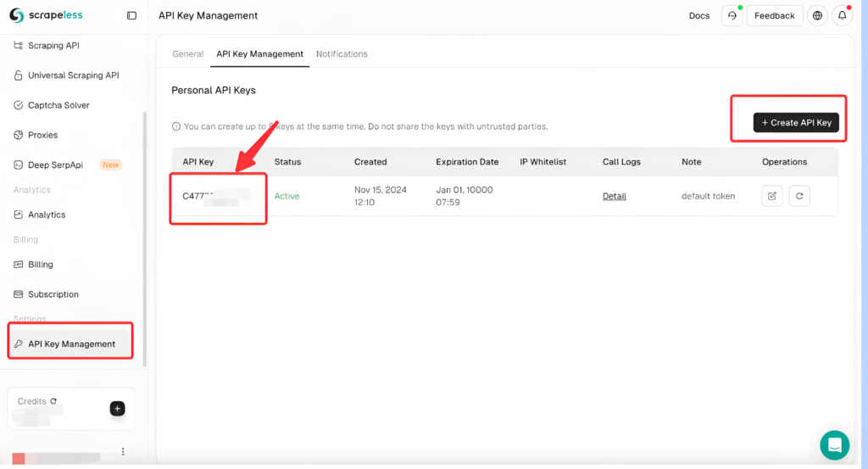Screen dimensions: 868x469
Task: Switch to the General tab
Action: click(187, 54)
